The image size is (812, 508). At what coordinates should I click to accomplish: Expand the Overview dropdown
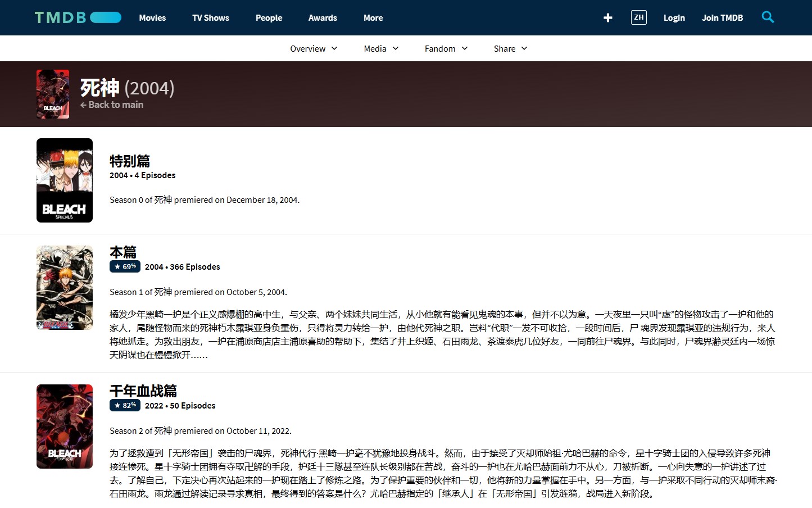314,49
